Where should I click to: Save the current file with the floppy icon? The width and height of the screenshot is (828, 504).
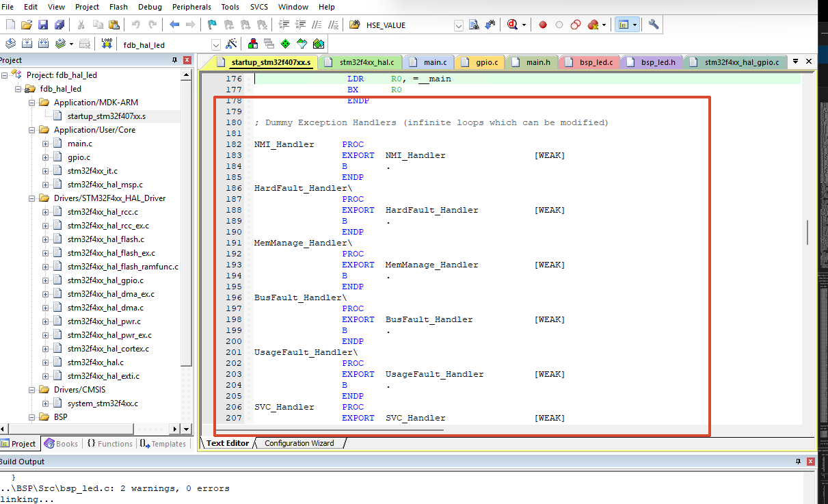[43, 25]
